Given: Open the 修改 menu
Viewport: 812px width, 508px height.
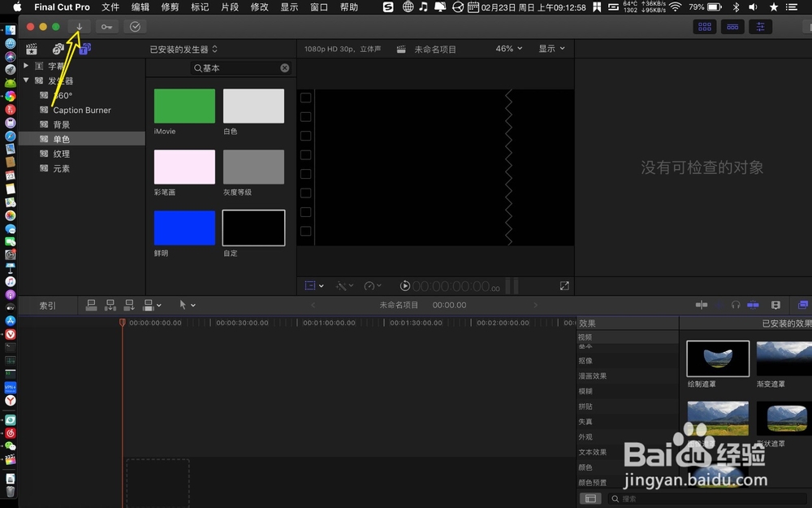Looking at the screenshot, I should point(259,7).
